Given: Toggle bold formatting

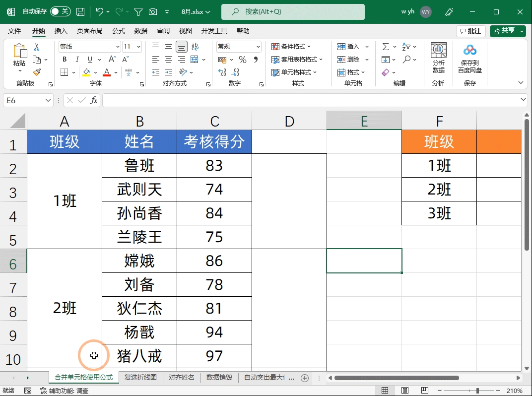Looking at the screenshot, I should (64, 59).
